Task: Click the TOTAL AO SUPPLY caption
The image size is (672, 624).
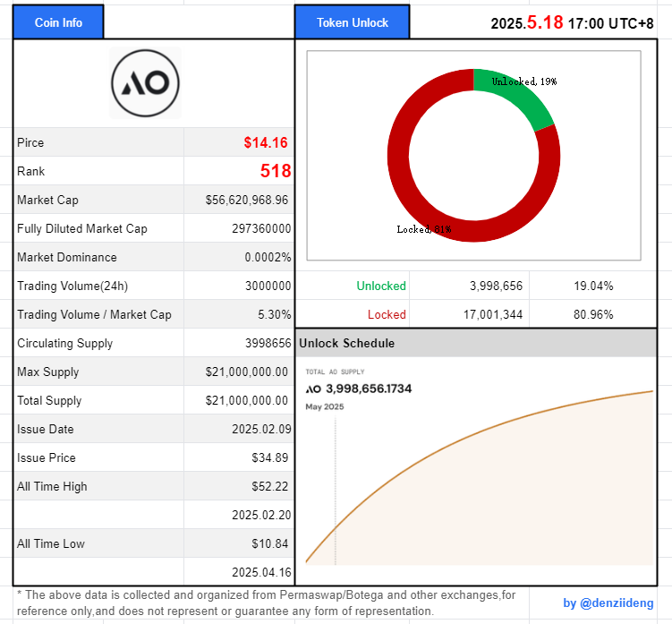Action: click(x=335, y=372)
